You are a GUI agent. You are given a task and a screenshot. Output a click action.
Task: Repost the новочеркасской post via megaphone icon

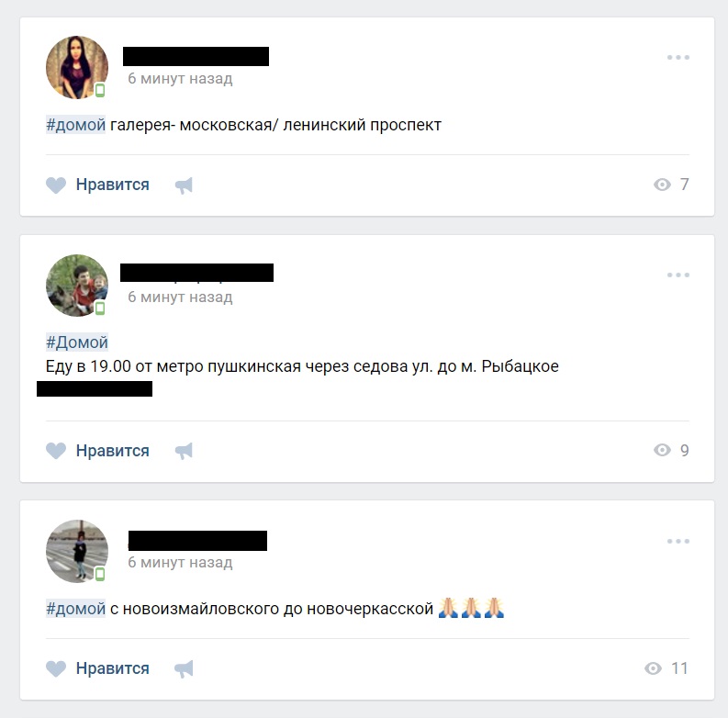184,668
